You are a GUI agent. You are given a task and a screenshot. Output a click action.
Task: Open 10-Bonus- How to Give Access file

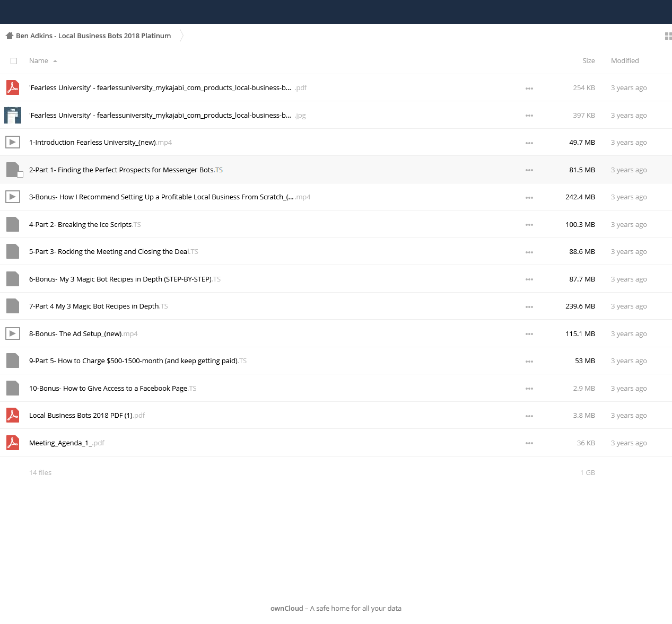click(x=113, y=389)
